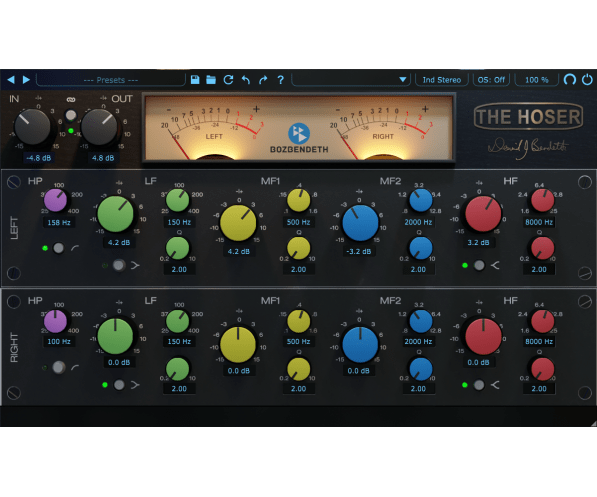
Task: Click the Right MF1 yellow frequency knob
Action: point(298,321)
